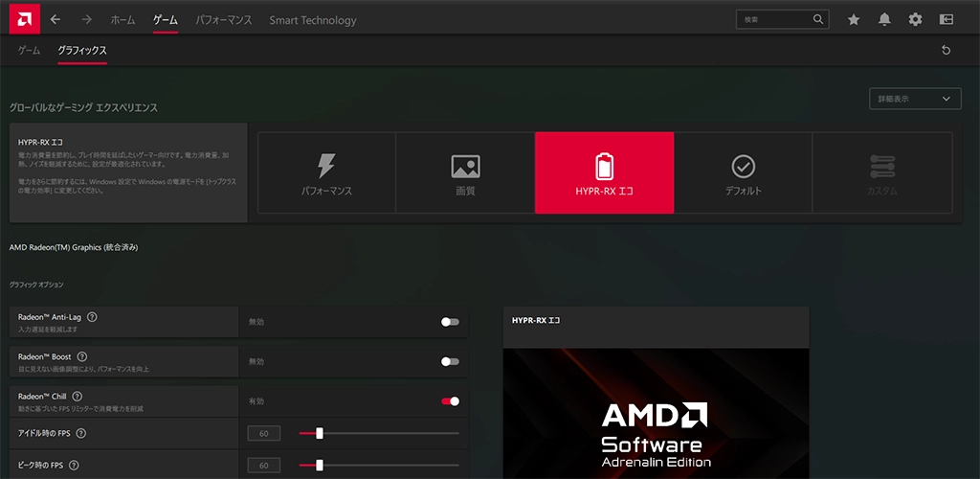Click the アイドル時の FPS value box
The width and height of the screenshot is (980, 479).
(264, 433)
